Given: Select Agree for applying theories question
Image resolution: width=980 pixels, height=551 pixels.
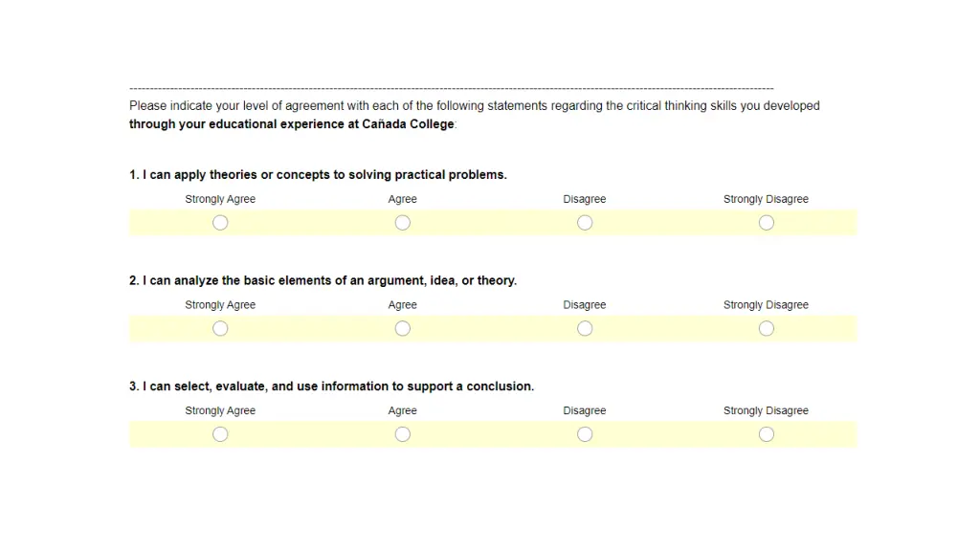Looking at the screenshot, I should (x=403, y=222).
